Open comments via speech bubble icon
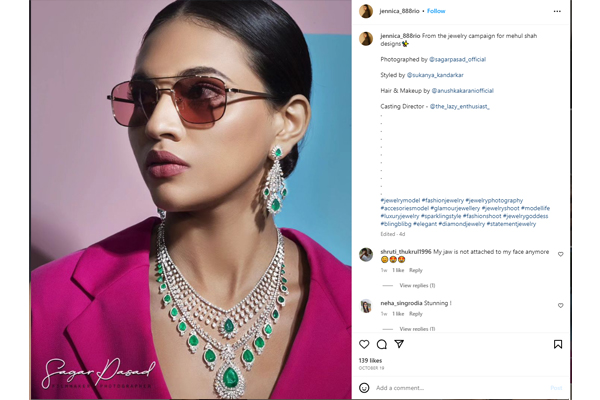The image size is (600, 400). [382, 344]
